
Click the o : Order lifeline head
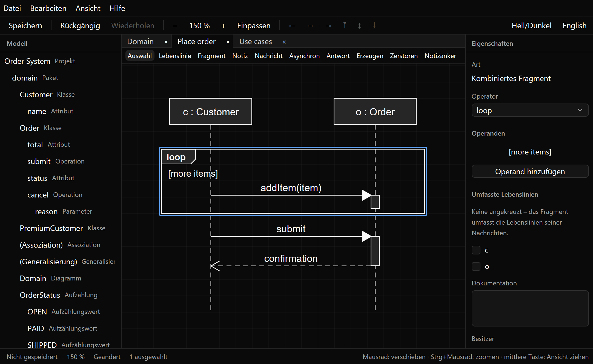(375, 111)
